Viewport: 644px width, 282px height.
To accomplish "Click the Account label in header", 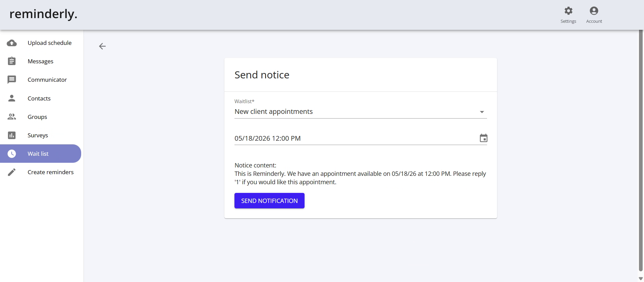I will 594,21.
